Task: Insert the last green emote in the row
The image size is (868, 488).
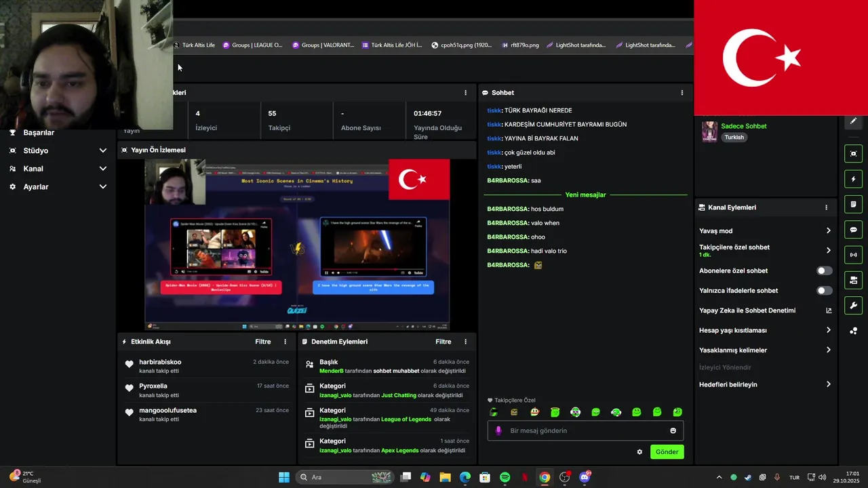Action: pyautogui.click(x=677, y=412)
